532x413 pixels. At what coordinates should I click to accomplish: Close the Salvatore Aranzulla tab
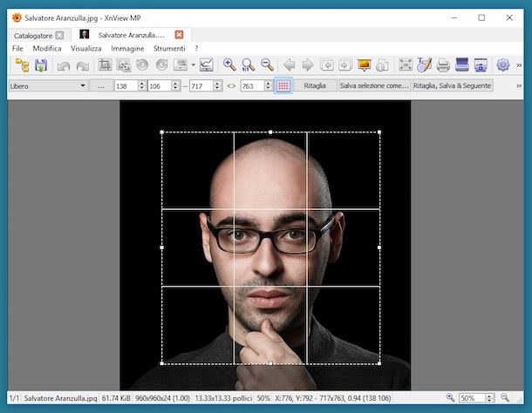click(x=179, y=35)
